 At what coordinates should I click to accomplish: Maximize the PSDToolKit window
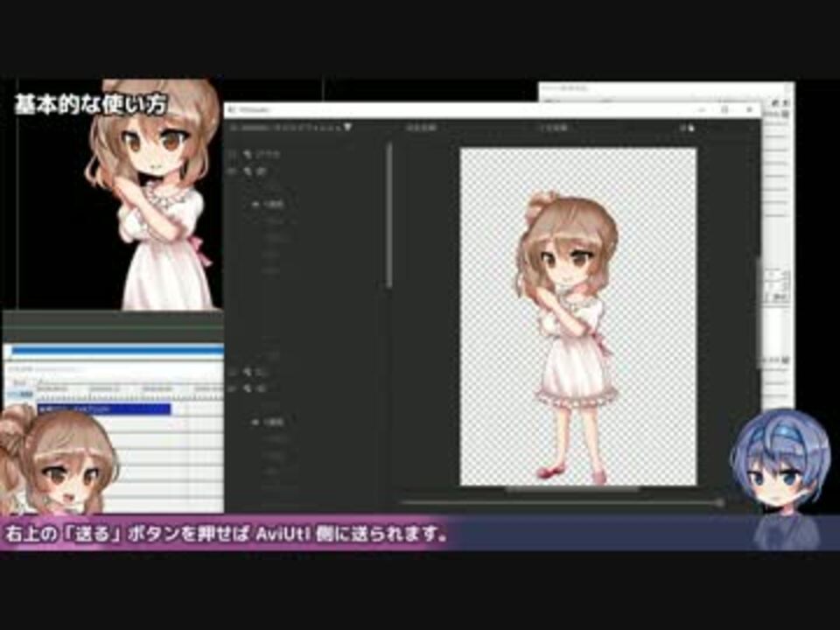(x=724, y=109)
